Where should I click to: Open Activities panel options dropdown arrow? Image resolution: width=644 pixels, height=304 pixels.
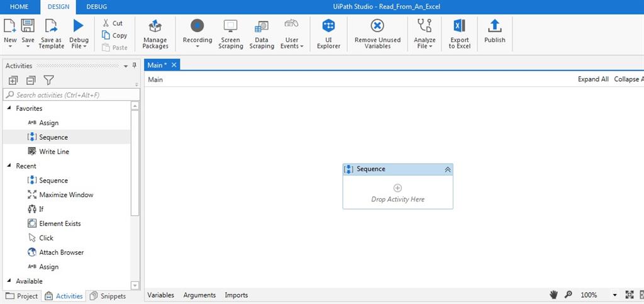coord(126,66)
